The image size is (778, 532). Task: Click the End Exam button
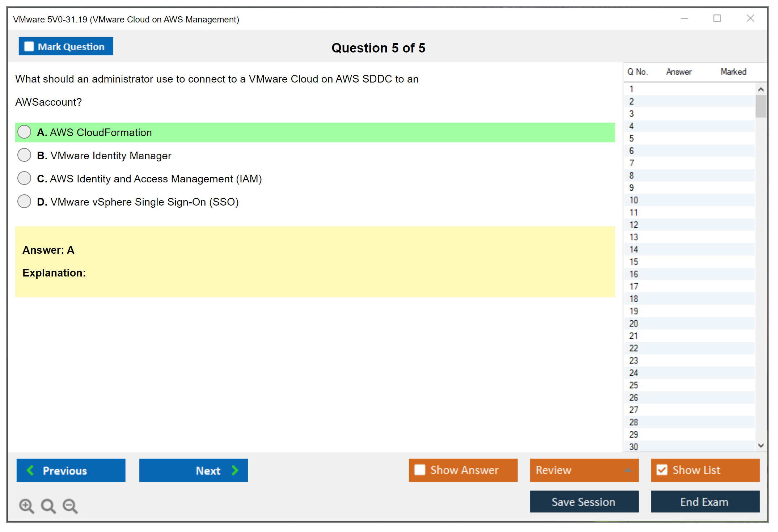[705, 502]
